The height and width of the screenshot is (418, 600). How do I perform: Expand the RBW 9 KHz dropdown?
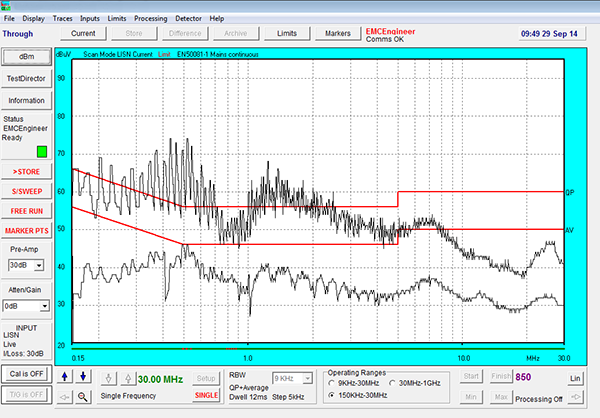pyautogui.click(x=306, y=380)
